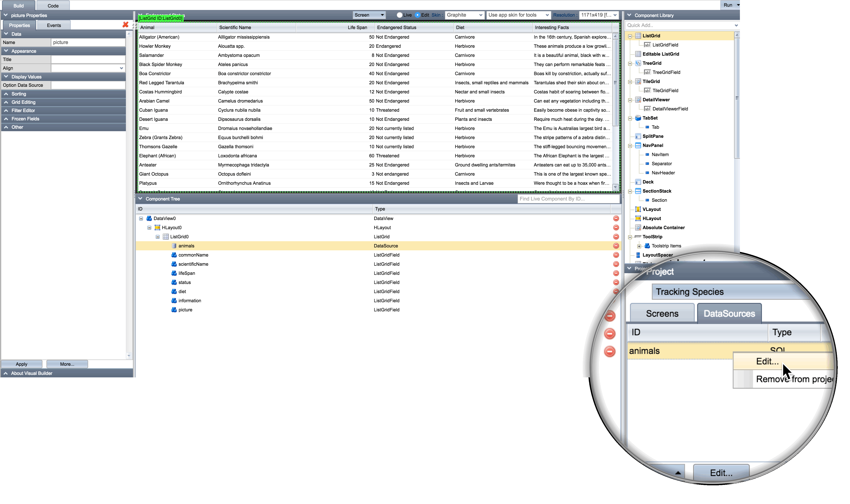Expand the Sorting properties section
Image resolution: width=850 pixels, height=504 pixels.
(x=19, y=94)
